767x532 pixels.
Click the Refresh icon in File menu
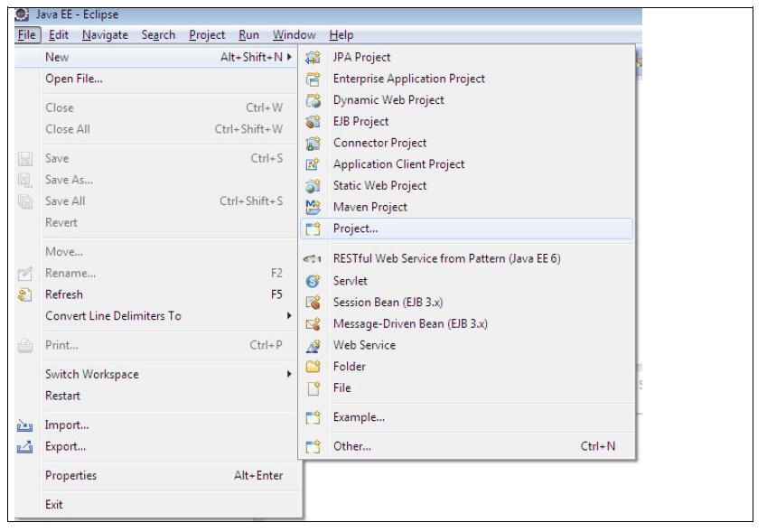25,294
